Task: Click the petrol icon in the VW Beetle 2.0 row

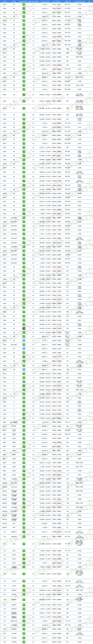Action: click(24, 532)
